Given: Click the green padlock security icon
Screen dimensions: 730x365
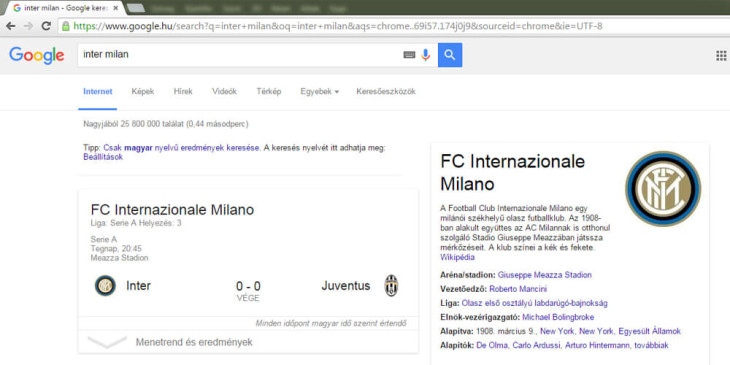Looking at the screenshot, I should click(x=66, y=26).
